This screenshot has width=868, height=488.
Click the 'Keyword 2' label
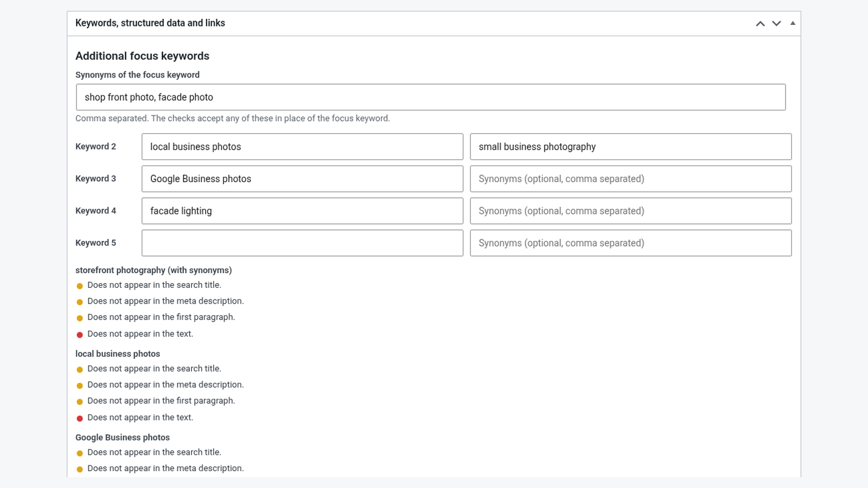pyautogui.click(x=95, y=146)
